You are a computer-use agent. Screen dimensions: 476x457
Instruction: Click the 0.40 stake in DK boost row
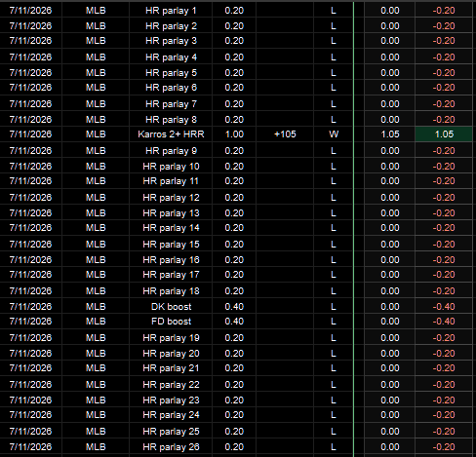[x=234, y=307]
